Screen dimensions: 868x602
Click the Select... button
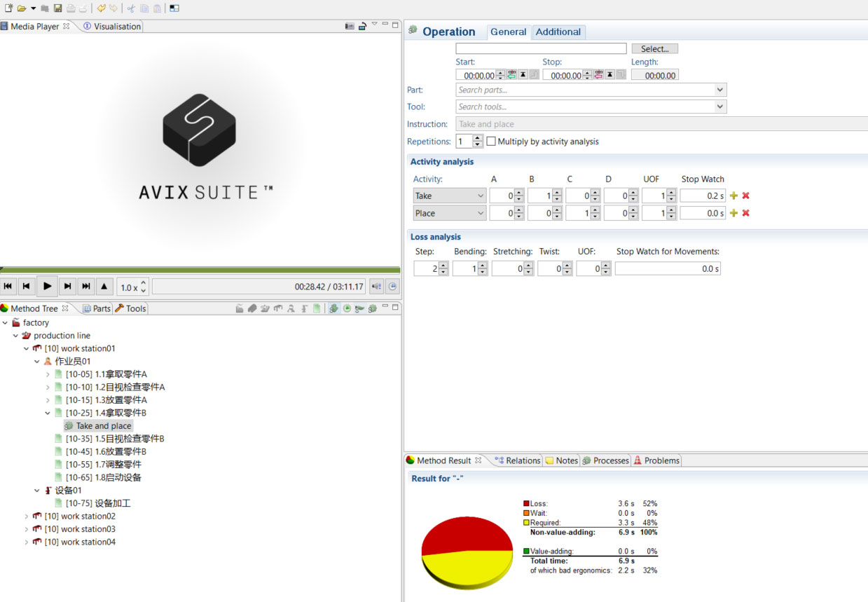pyautogui.click(x=654, y=49)
